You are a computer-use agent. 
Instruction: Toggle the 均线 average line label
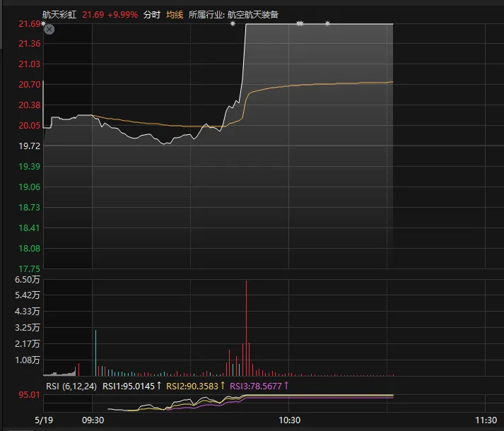[175, 14]
